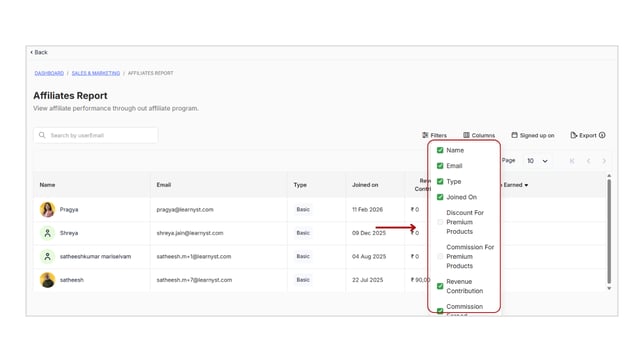
Task: Open the rows per page dropdown
Action: pyautogui.click(x=537, y=161)
